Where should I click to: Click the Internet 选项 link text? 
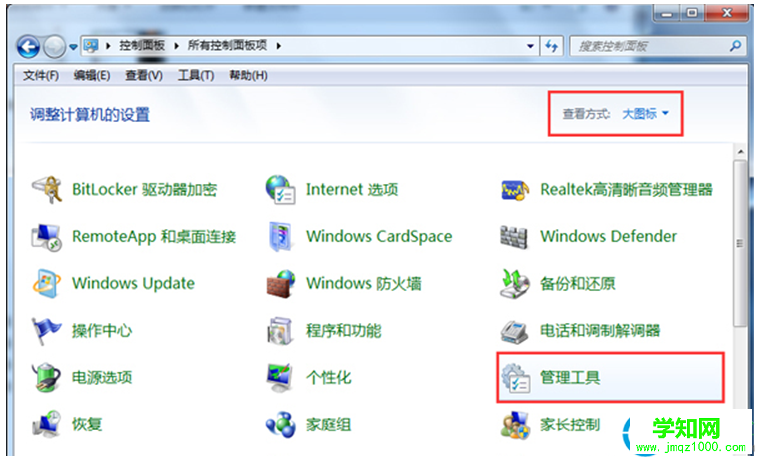click(x=352, y=190)
